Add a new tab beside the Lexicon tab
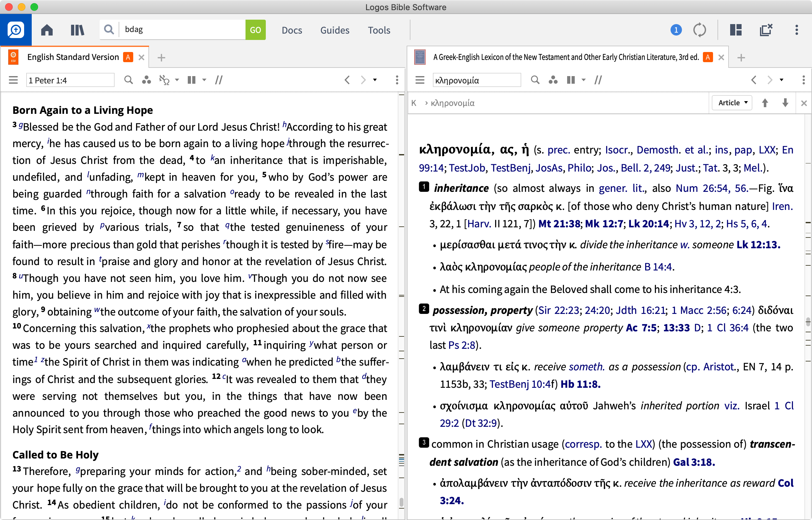 tap(741, 58)
